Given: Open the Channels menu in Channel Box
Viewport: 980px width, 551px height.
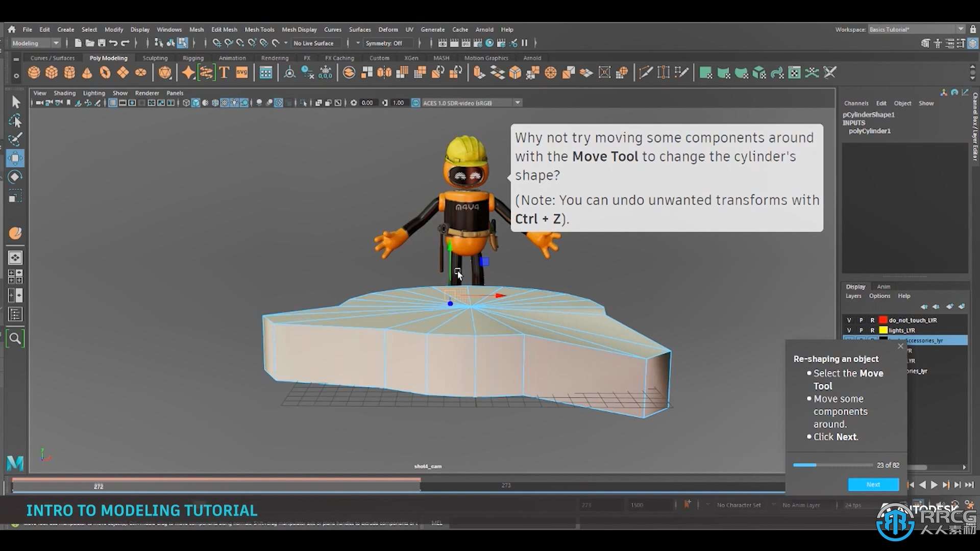Looking at the screenshot, I should [856, 104].
